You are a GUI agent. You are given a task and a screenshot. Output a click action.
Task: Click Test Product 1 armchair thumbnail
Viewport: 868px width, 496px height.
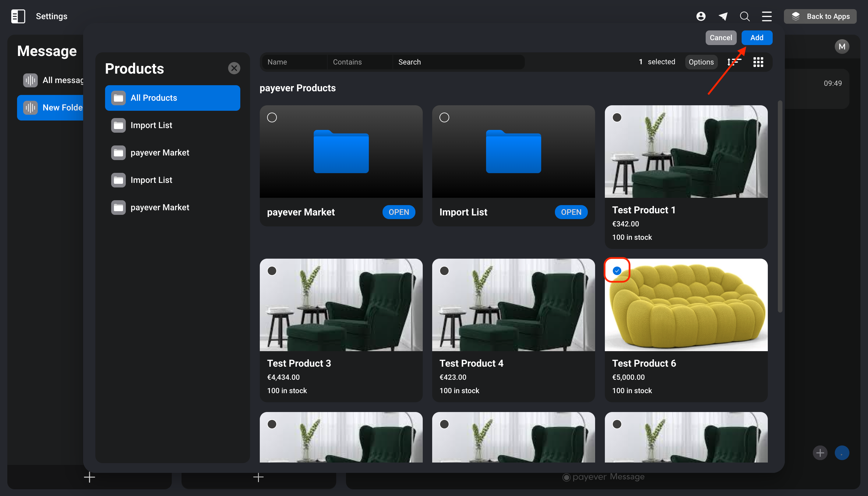pyautogui.click(x=686, y=152)
